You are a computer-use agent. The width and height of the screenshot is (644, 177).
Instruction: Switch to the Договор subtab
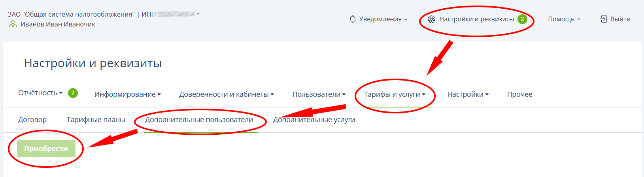32,120
